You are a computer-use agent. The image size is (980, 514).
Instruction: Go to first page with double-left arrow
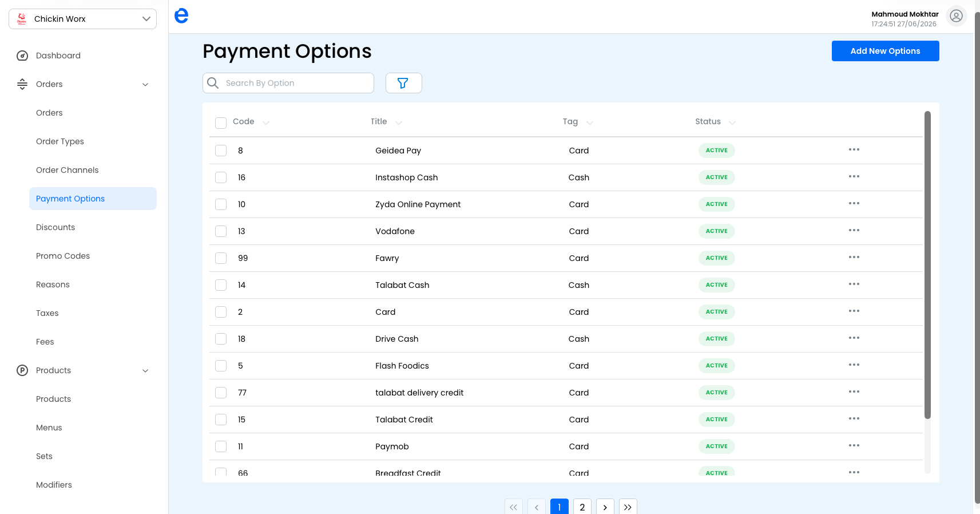tap(513, 507)
